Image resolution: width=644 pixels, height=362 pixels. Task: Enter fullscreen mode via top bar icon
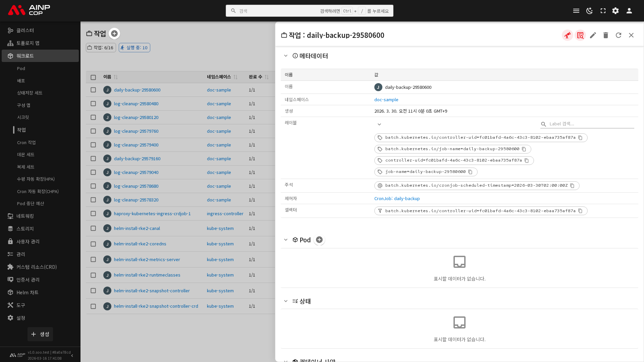click(x=603, y=11)
